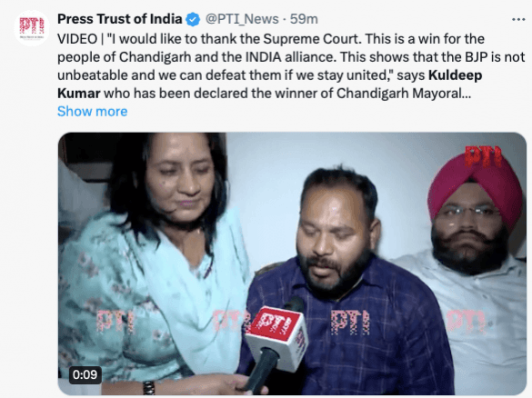The width and height of the screenshot is (532, 398).
Task: Open the Press Trust of India profile name
Action: [120, 19]
